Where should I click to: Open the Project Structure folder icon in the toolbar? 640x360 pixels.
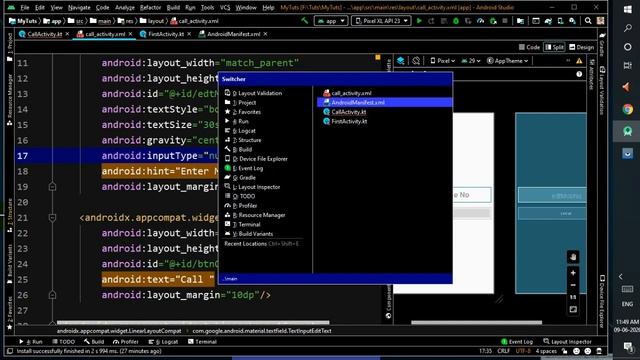point(520,20)
